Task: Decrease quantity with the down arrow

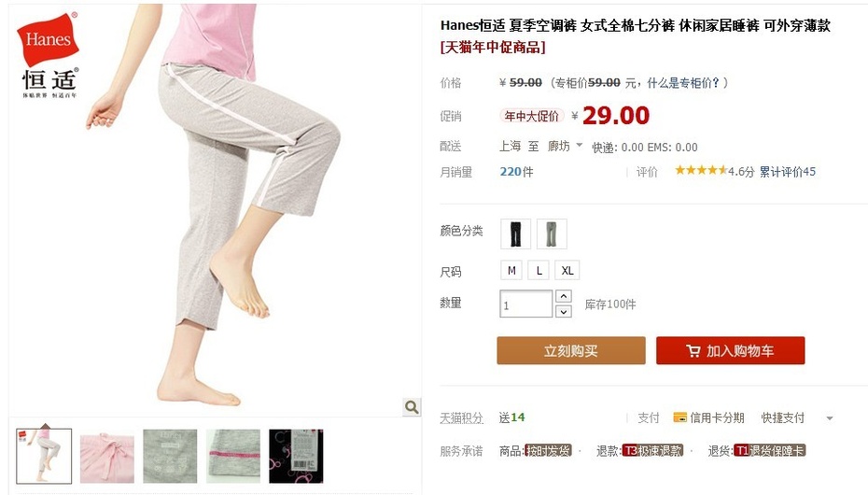Action: tap(563, 312)
